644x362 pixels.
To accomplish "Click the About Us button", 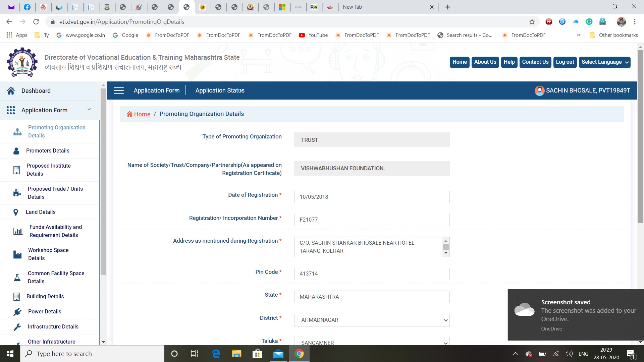I will coord(485,62).
